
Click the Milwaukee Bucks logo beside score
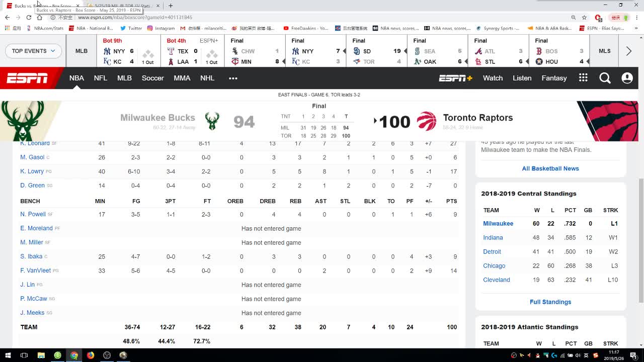pyautogui.click(x=212, y=121)
